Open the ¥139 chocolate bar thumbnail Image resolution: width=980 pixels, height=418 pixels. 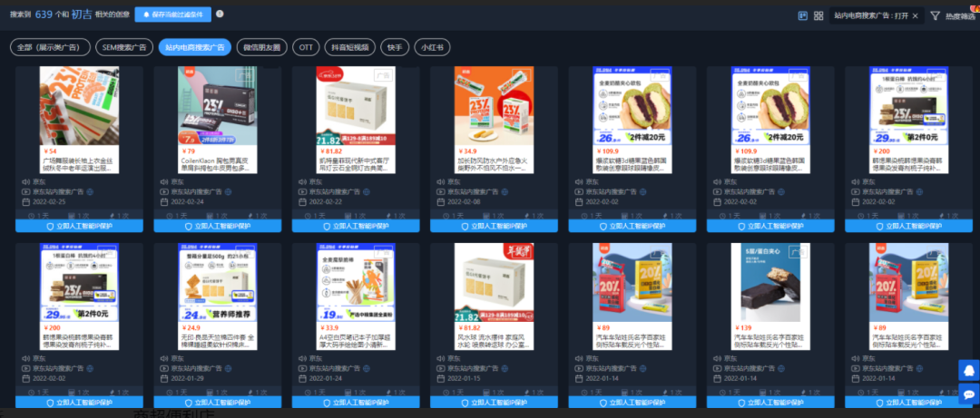(770, 282)
